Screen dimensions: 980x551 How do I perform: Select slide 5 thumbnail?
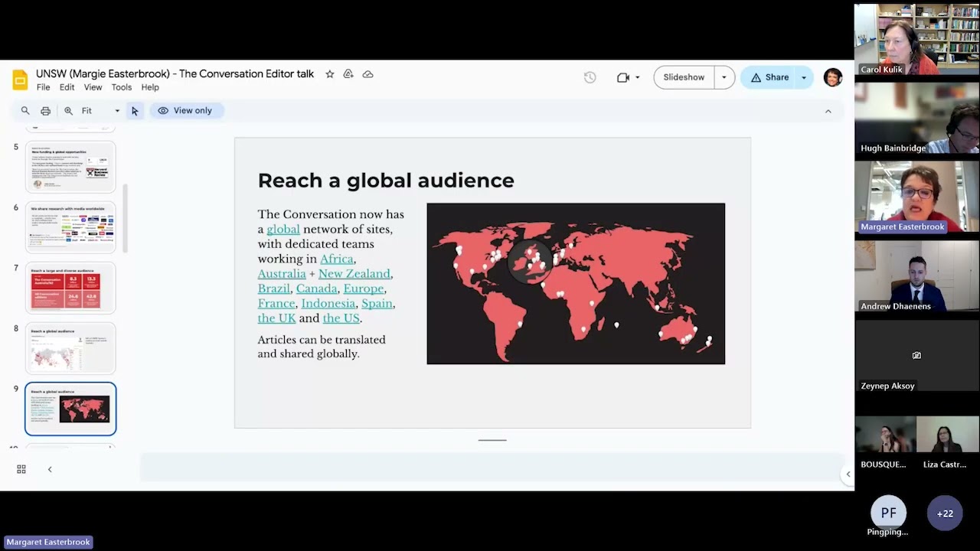70,167
